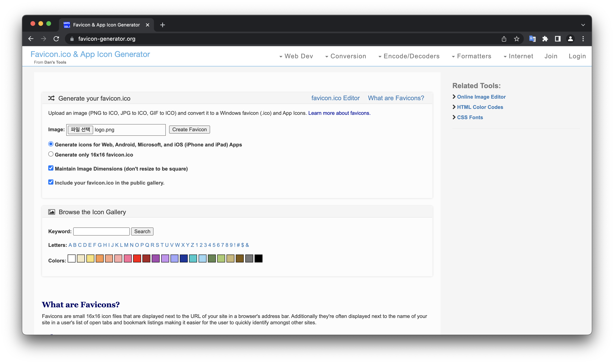Click the share icon in the address bar
The height and width of the screenshot is (364, 614).
click(504, 39)
